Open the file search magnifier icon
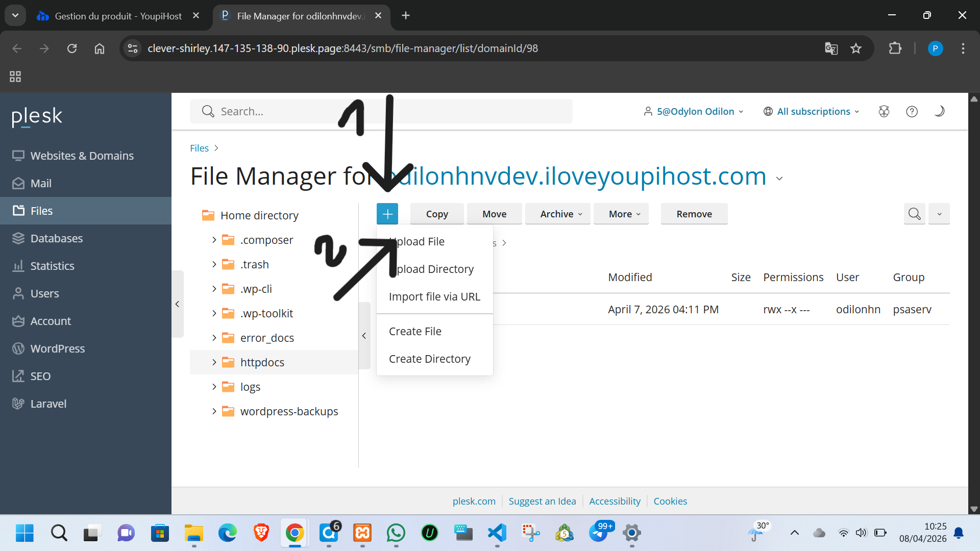Viewport: 980px width, 551px height. click(x=914, y=214)
